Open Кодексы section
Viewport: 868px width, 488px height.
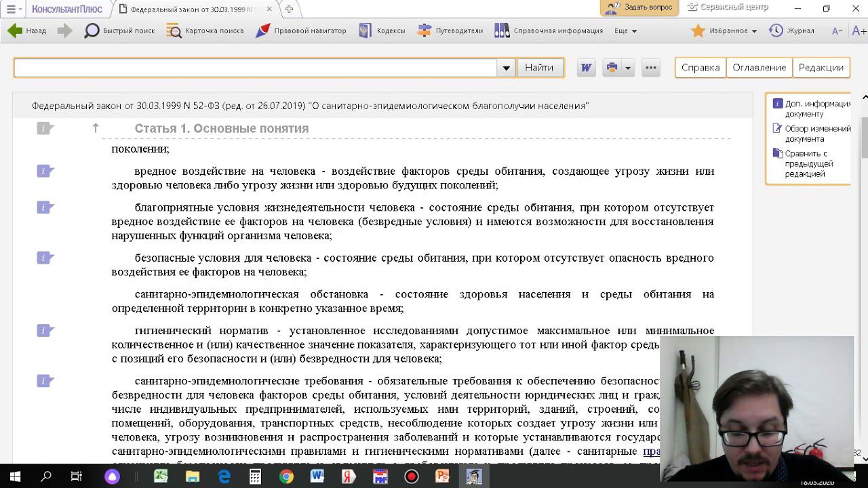[x=381, y=30]
